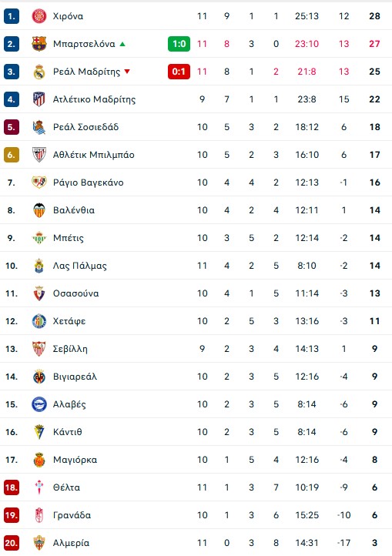Click the Valencia bat crest icon

click(x=39, y=210)
